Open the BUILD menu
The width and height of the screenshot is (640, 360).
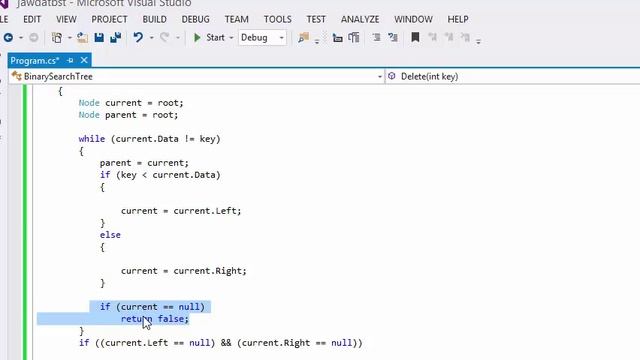pyautogui.click(x=154, y=19)
